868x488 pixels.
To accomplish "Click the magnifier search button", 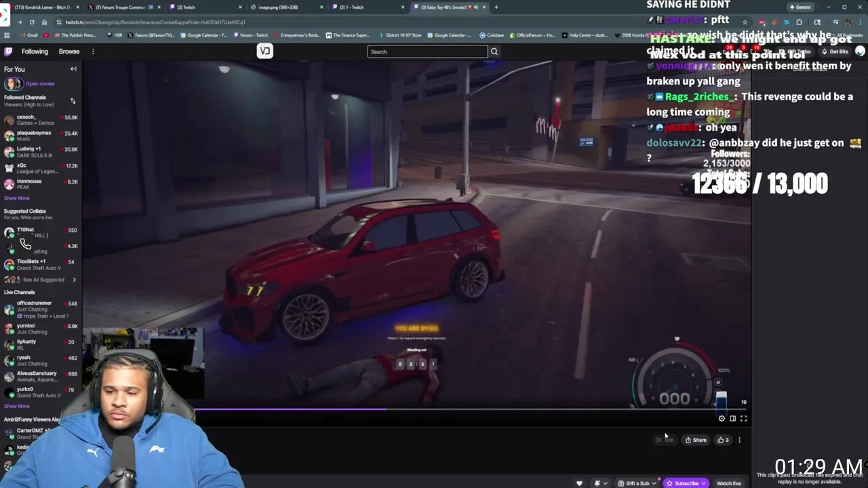I will pos(494,52).
